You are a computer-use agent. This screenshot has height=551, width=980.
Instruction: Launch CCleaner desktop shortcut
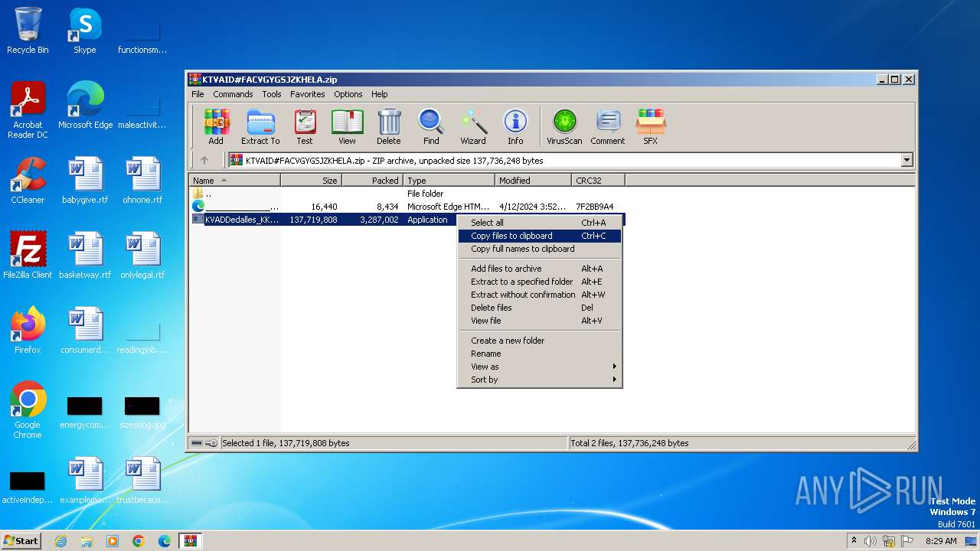click(28, 181)
